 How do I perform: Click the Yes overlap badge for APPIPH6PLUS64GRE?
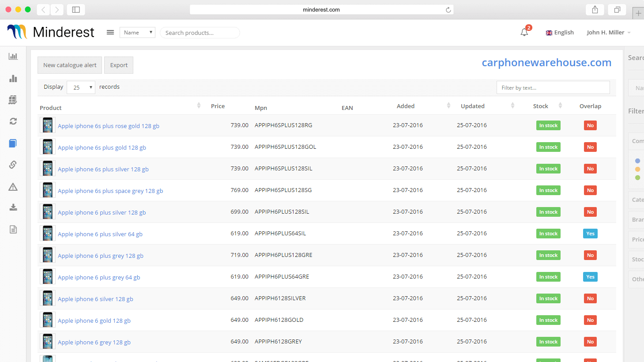(590, 277)
